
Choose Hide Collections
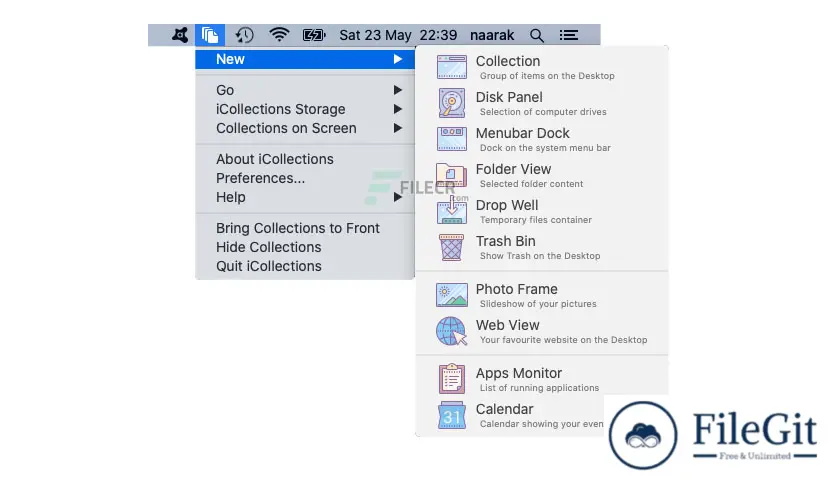click(305, 247)
